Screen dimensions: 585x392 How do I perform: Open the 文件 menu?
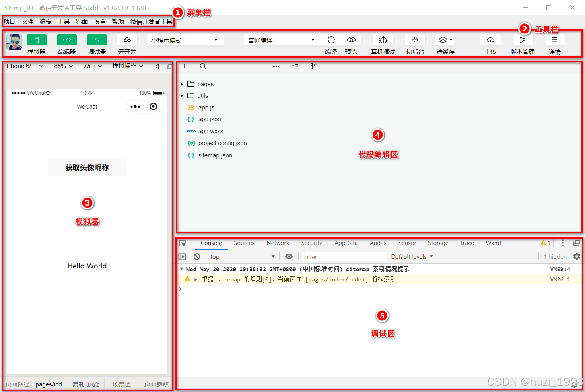pyautogui.click(x=27, y=22)
